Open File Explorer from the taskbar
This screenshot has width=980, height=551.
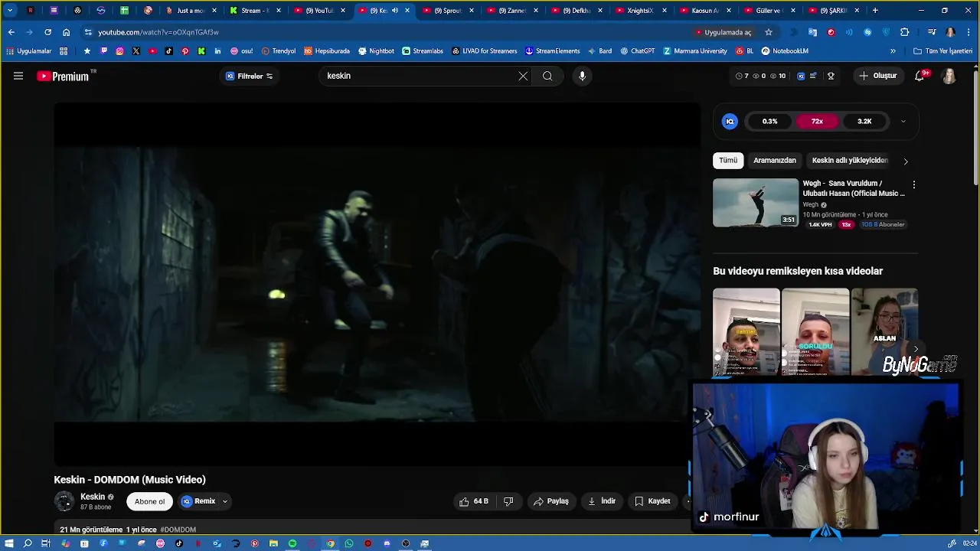point(273,543)
